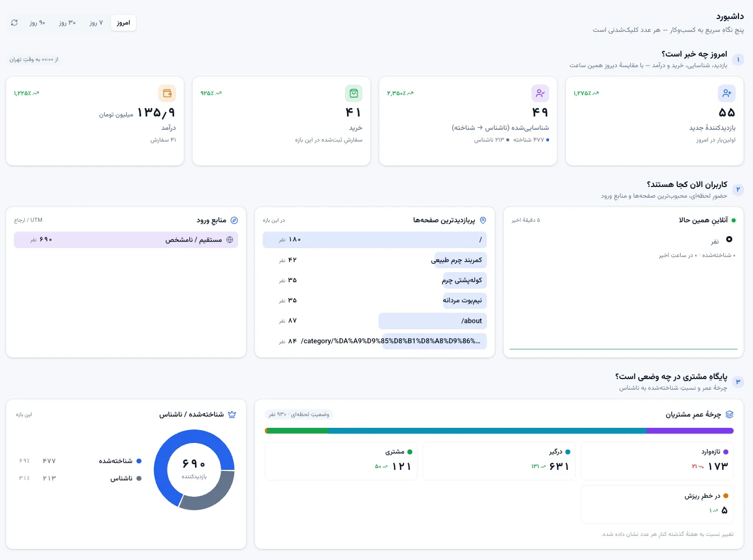Click the shopping bag icon on the خرید card
Viewport: 753px width, 560px height.
[x=354, y=93]
